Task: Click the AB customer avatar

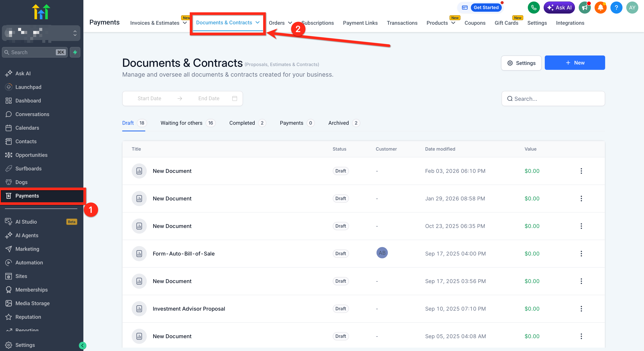Action: (382, 253)
